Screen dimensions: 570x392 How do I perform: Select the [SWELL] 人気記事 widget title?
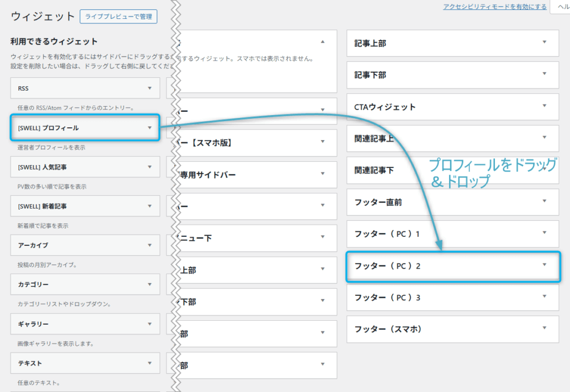[42, 167]
